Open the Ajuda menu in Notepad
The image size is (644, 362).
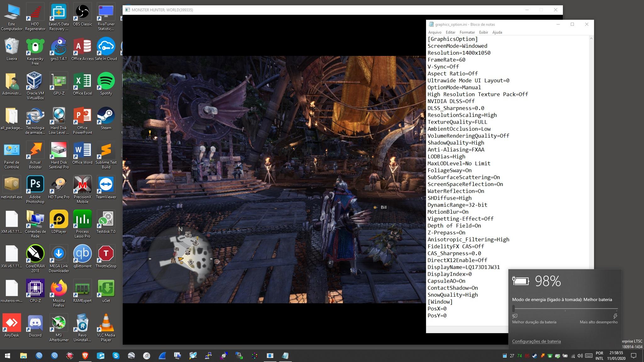(497, 32)
